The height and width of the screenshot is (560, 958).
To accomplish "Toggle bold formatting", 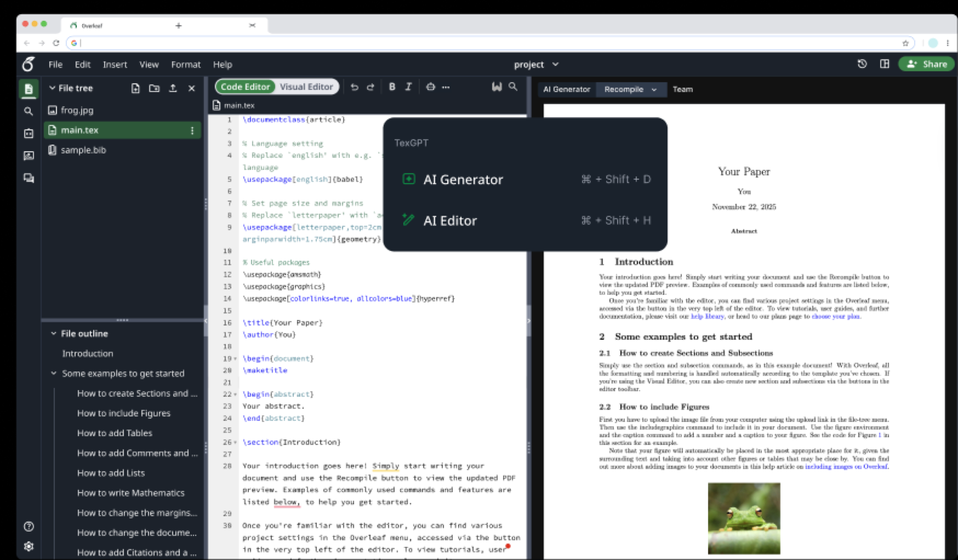I will [392, 87].
